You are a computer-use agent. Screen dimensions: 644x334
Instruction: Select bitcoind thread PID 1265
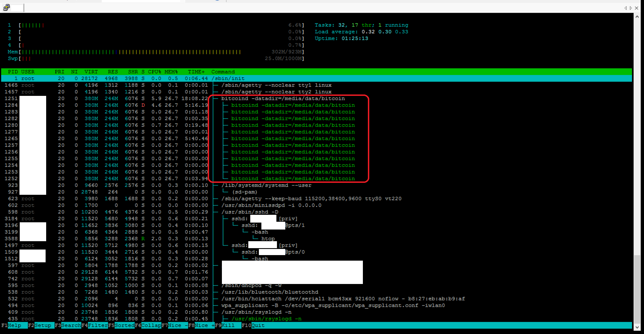316,138
